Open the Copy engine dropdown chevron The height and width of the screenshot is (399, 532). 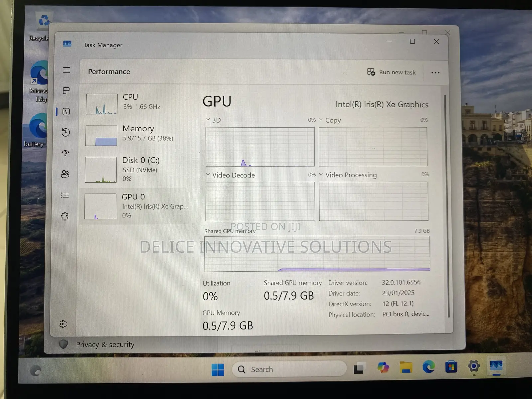(321, 119)
